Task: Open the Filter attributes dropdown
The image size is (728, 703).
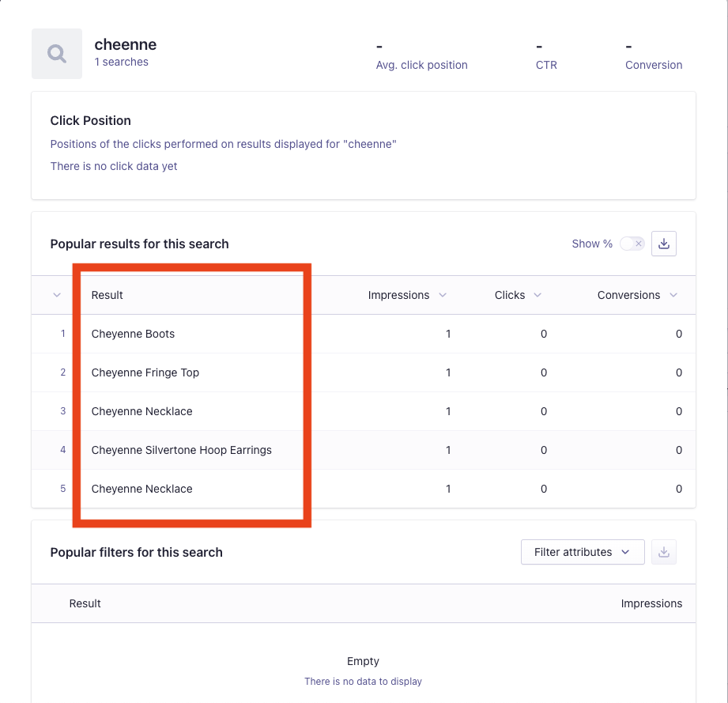Action: [583, 552]
